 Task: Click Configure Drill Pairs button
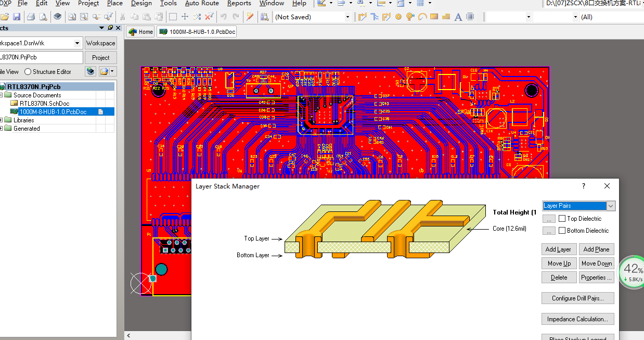[x=578, y=298]
